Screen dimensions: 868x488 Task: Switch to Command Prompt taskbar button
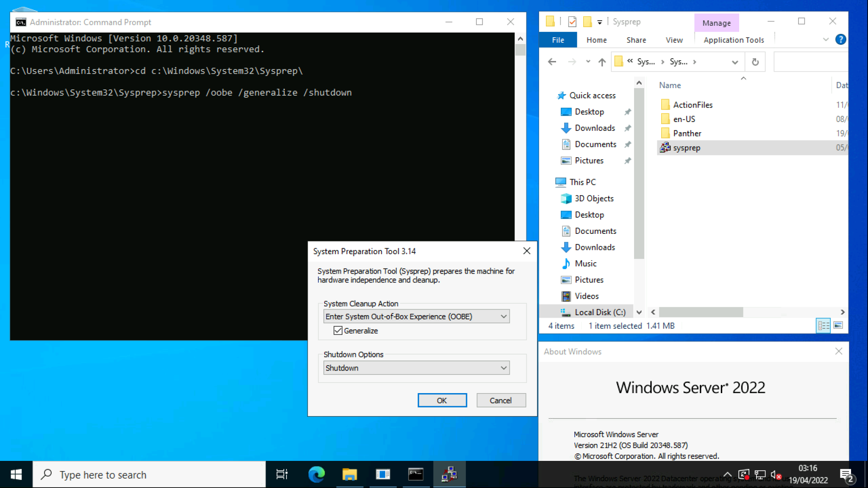click(x=416, y=474)
